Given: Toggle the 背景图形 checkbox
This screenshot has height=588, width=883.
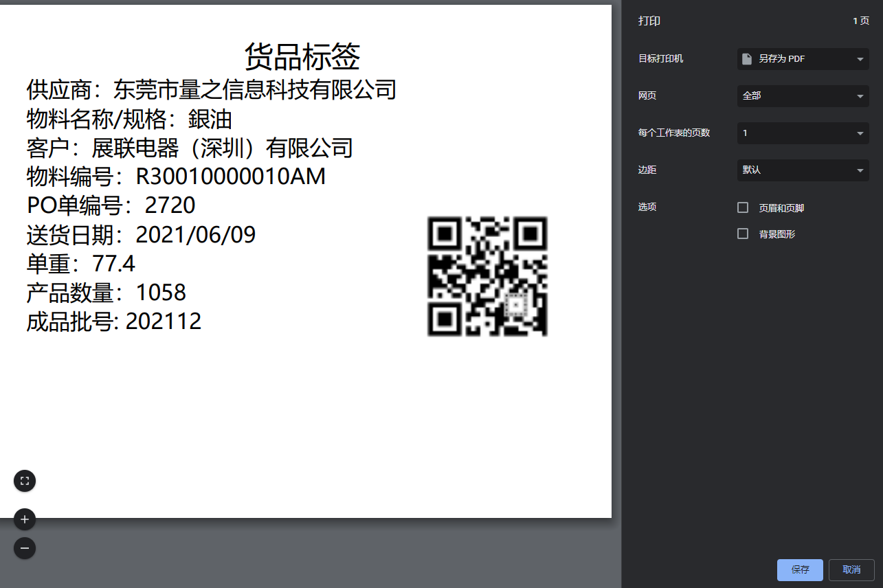Looking at the screenshot, I should click(x=743, y=234).
